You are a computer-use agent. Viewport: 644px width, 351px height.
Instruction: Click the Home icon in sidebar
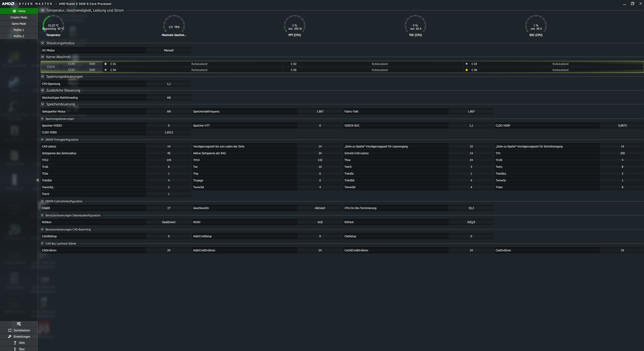[x=14, y=11]
